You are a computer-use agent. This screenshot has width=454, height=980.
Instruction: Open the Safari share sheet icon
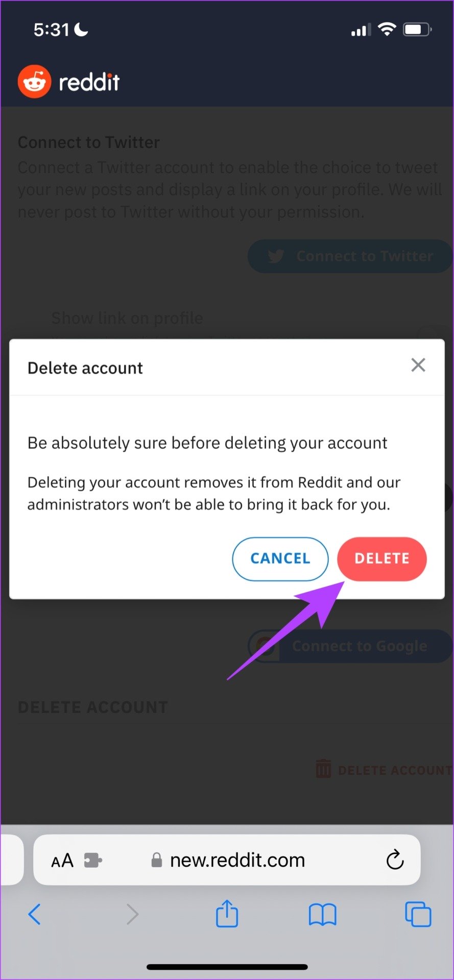pyautogui.click(x=227, y=913)
